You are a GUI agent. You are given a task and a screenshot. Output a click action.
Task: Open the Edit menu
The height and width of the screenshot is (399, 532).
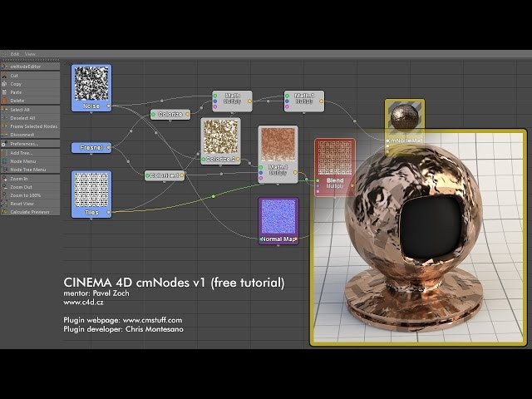[x=15, y=54]
